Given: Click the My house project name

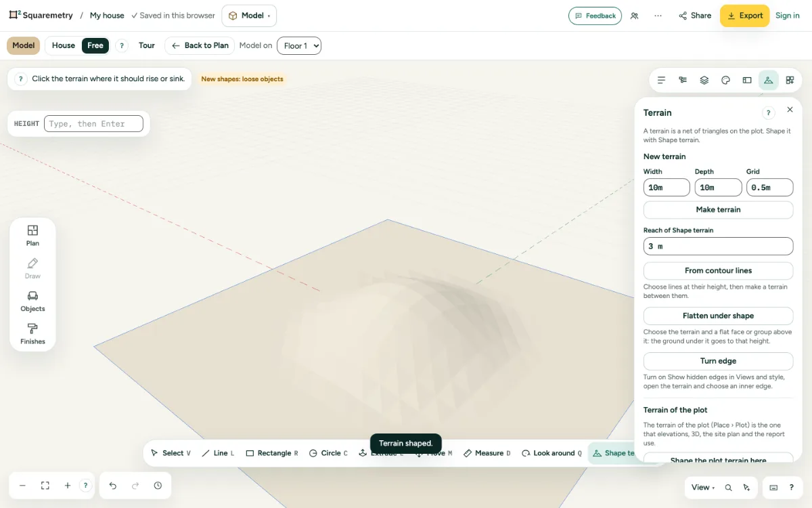Looking at the screenshot, I should tap(107, 16).
